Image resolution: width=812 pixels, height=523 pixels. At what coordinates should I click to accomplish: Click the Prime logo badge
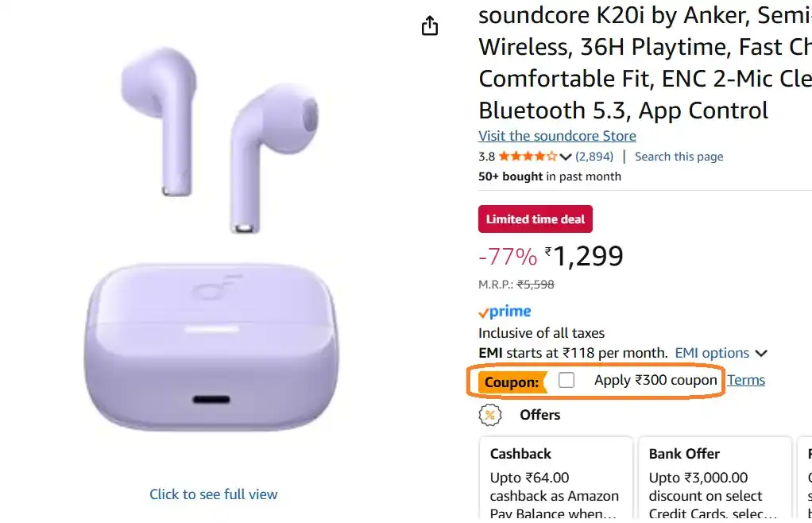[504, 311]
